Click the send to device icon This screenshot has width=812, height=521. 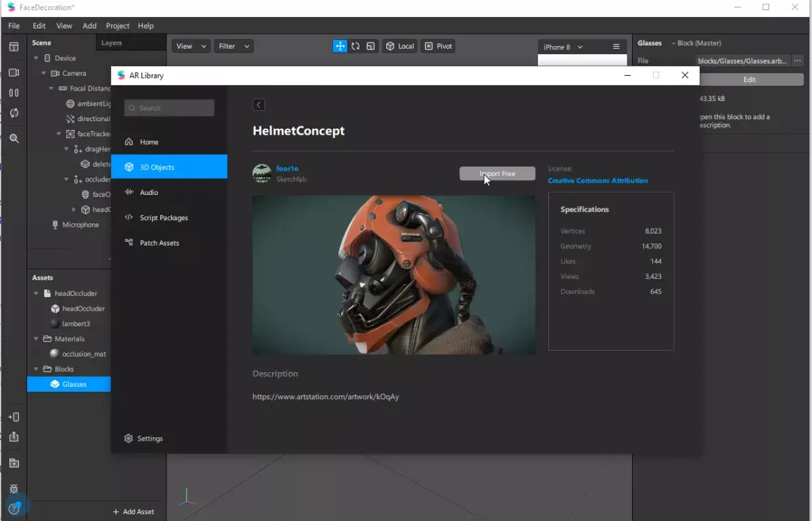pyautogui.click(x=14, y=417)
